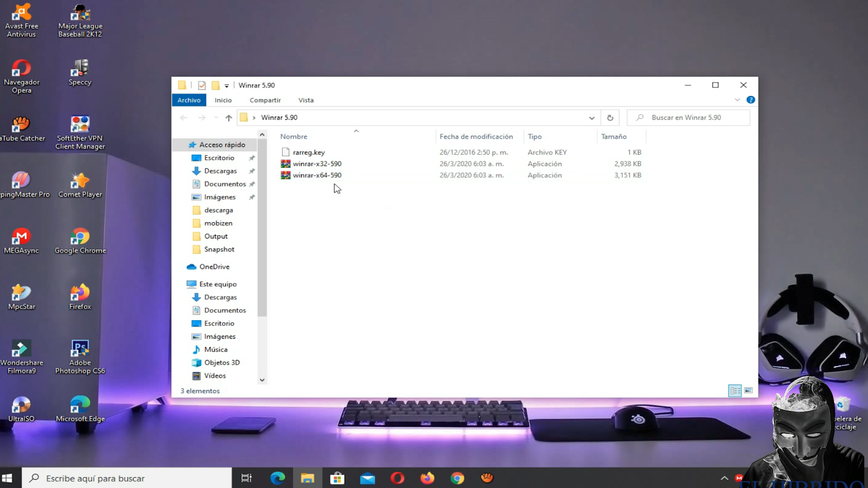Open pinned Escritorio under Acceso rápido
Screen dimensions: 868x488
pyautogui.click(x=219, y=158)
